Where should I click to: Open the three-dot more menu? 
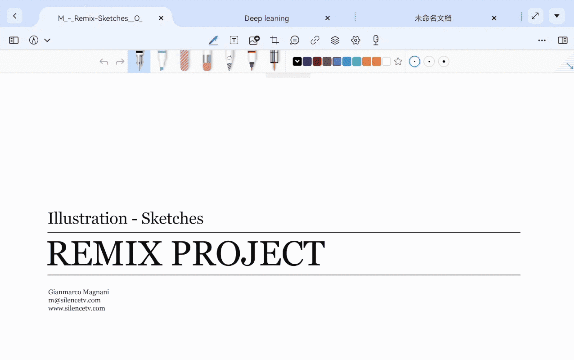point(542,40)
